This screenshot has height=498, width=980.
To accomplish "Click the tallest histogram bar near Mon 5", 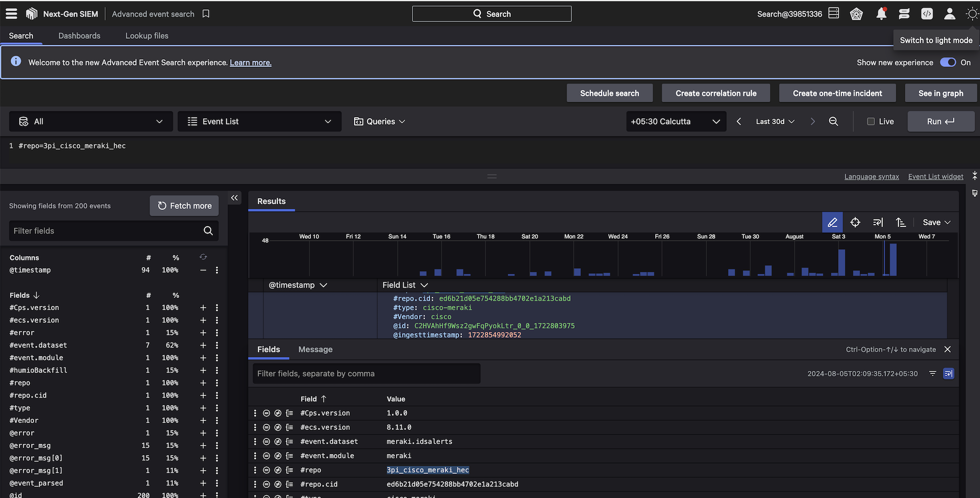I will point(893,259).
